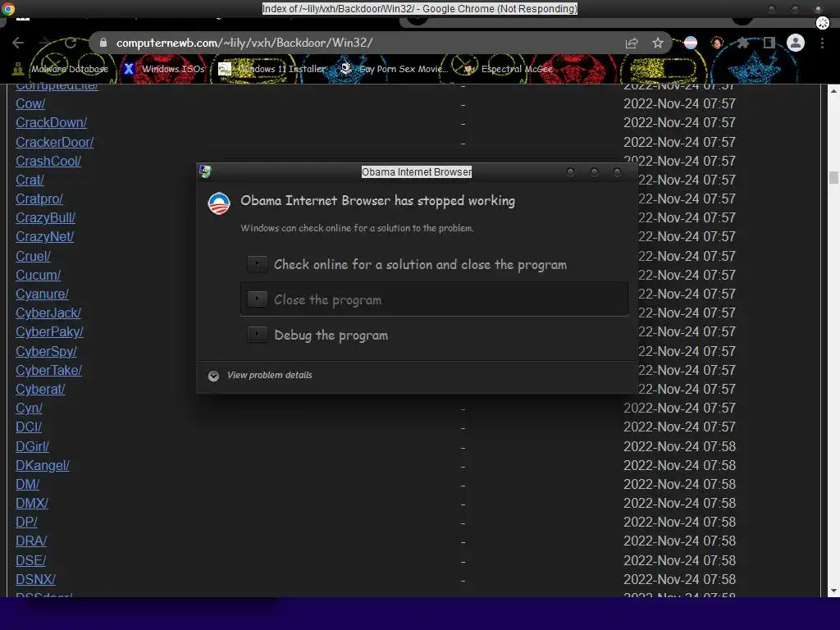Open the Cratpro/ directory

(39, 199)
